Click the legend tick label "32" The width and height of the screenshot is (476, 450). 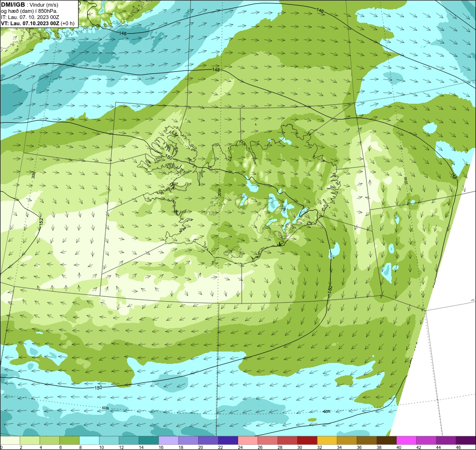click(319, 447)
